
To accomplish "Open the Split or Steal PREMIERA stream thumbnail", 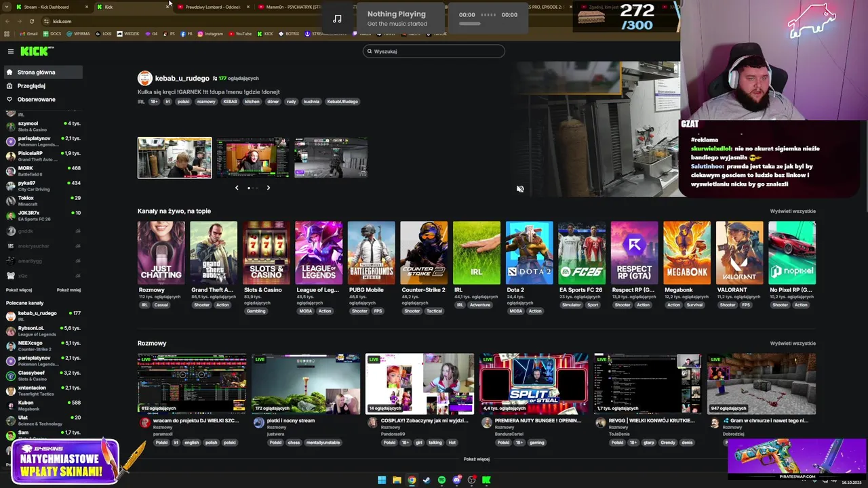I will (534, 384).
